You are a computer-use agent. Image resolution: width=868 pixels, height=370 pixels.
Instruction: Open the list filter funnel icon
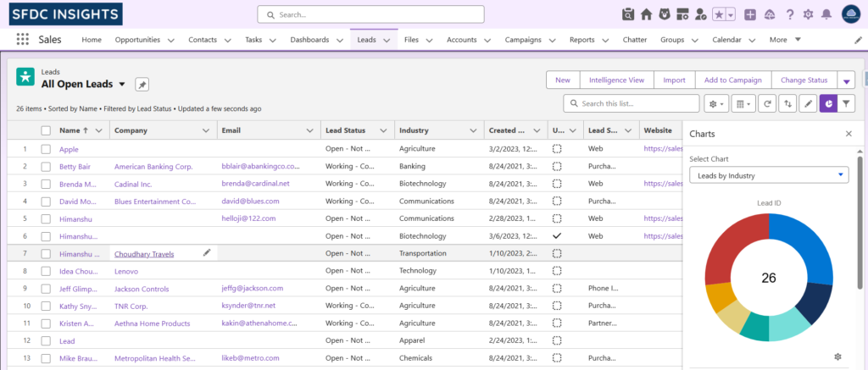pyautogui.click(x=847, y=103)
